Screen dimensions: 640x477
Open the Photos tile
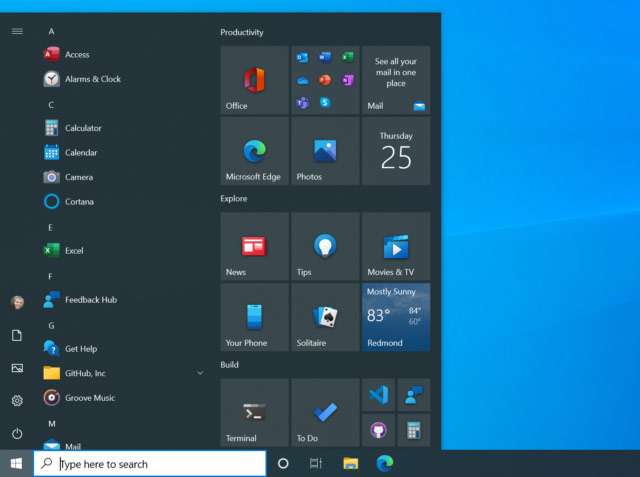(325, 151)
